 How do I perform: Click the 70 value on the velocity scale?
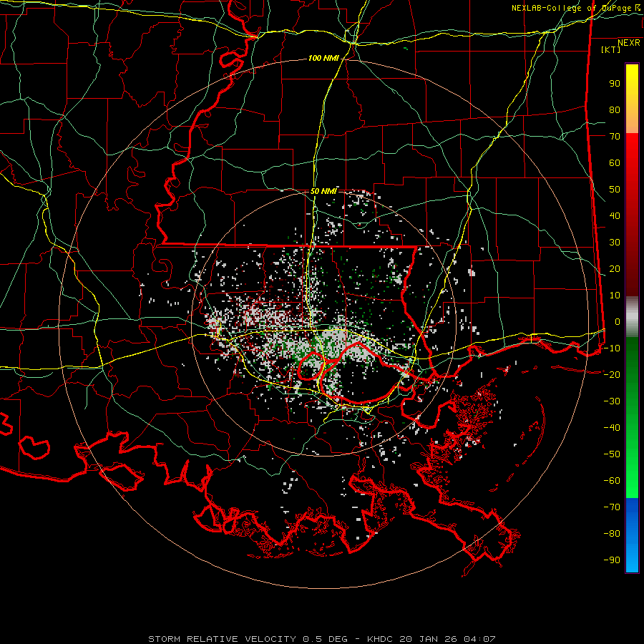point(615,137)
